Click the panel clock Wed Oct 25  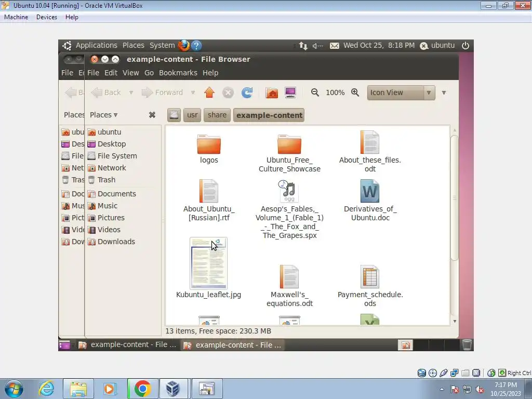click(x=379, y=46)
